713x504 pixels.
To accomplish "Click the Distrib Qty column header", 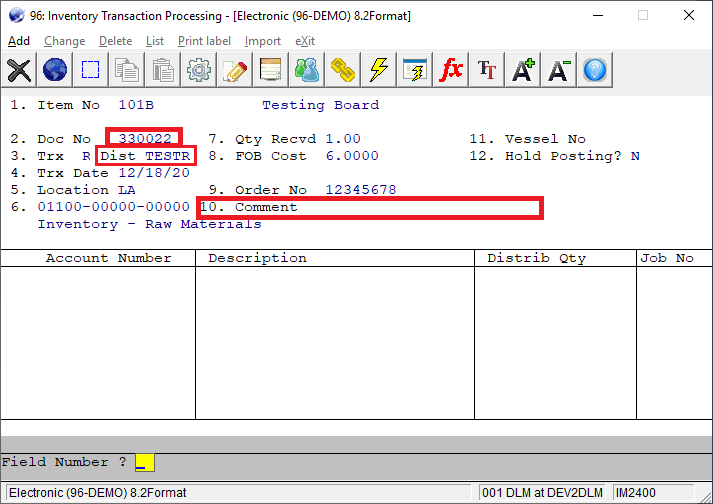I will point(537,258).
